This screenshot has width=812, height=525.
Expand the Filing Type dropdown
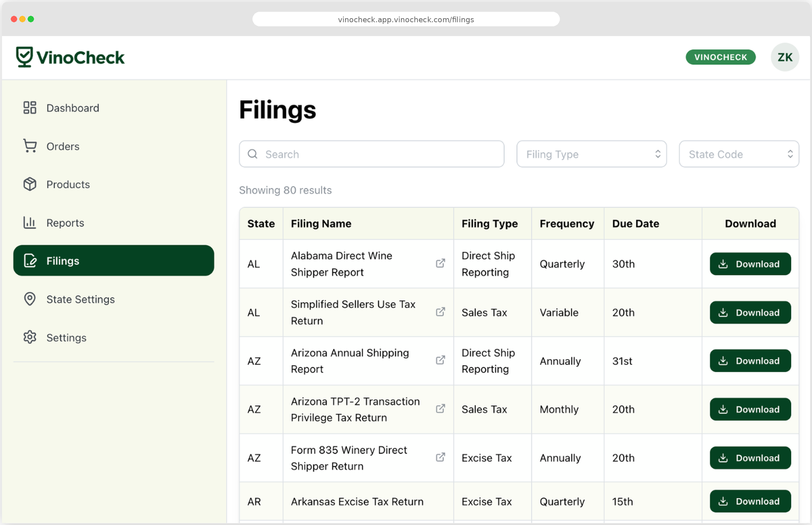click(591, 154)
